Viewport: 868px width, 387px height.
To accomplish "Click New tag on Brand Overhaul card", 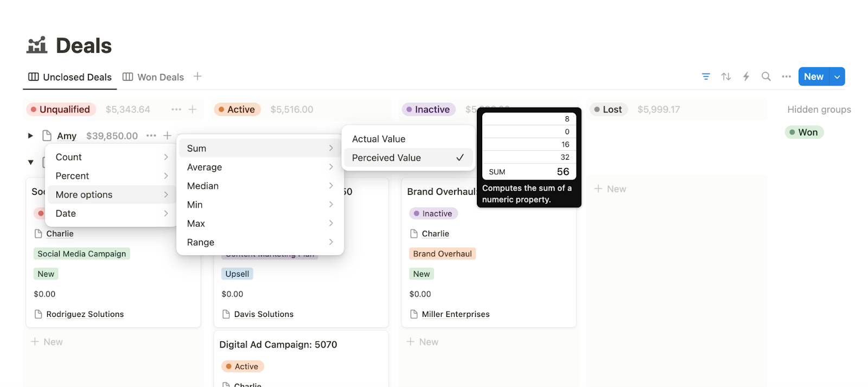I will (x=422, y=274).
